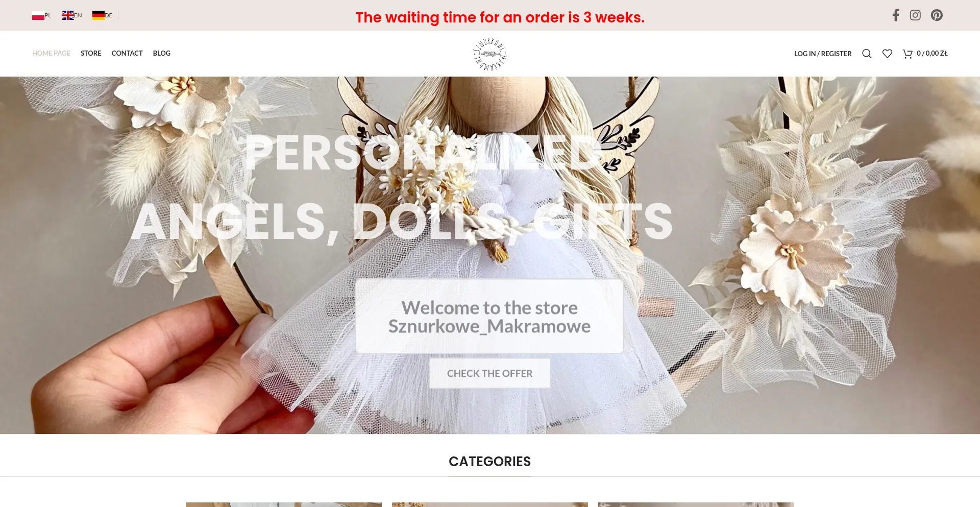The height and width of the screenshot is (507, 980).
Task: Click the Sznurkowe Makramowe circular logo
Action: (x=490, y=54)
